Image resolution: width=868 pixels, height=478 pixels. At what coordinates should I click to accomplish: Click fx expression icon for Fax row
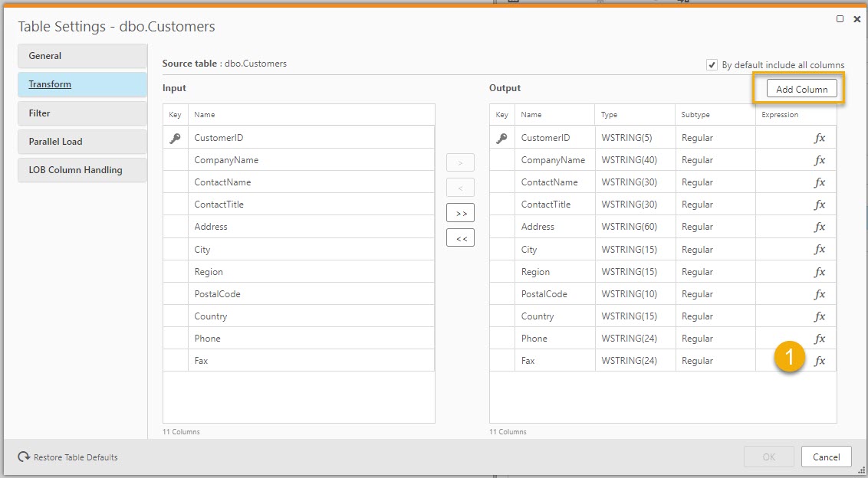[x=820, y=361]
